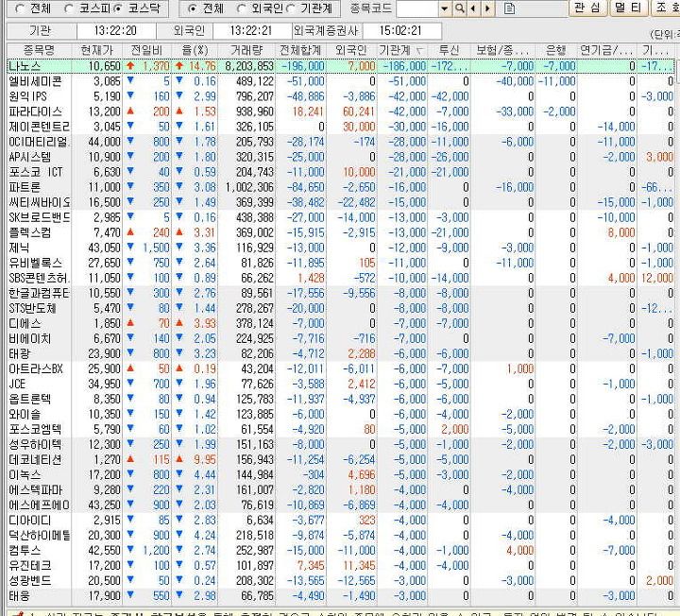This screenshot has height=616, width=680.
Task: Click the previous stock left-arrow icon
Action: pyautogui.click(x=473, y=9)
